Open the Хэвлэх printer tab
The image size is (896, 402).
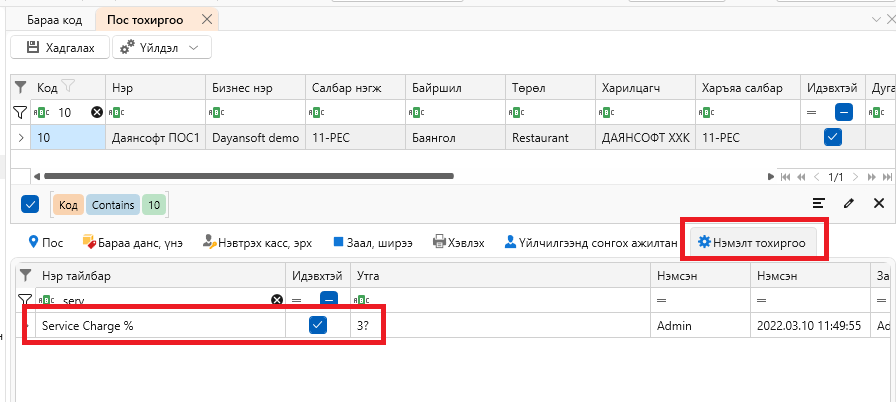click(x=459, y=243)
